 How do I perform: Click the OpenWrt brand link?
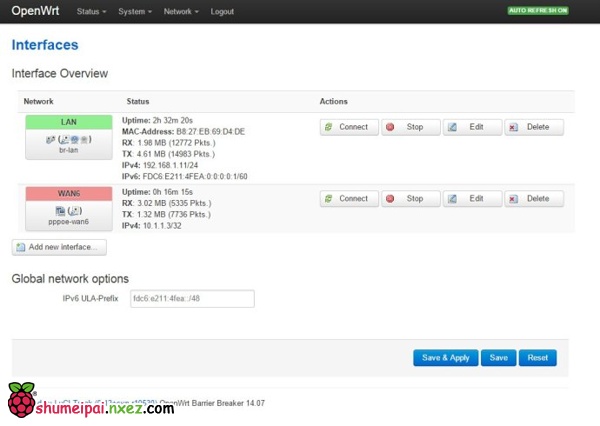[x=35, y=11]
